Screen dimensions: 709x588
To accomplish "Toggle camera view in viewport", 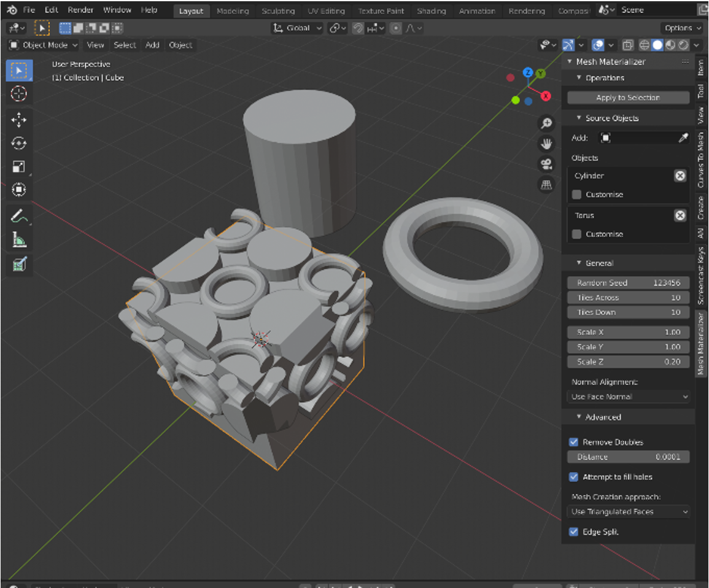I will 546,164.
